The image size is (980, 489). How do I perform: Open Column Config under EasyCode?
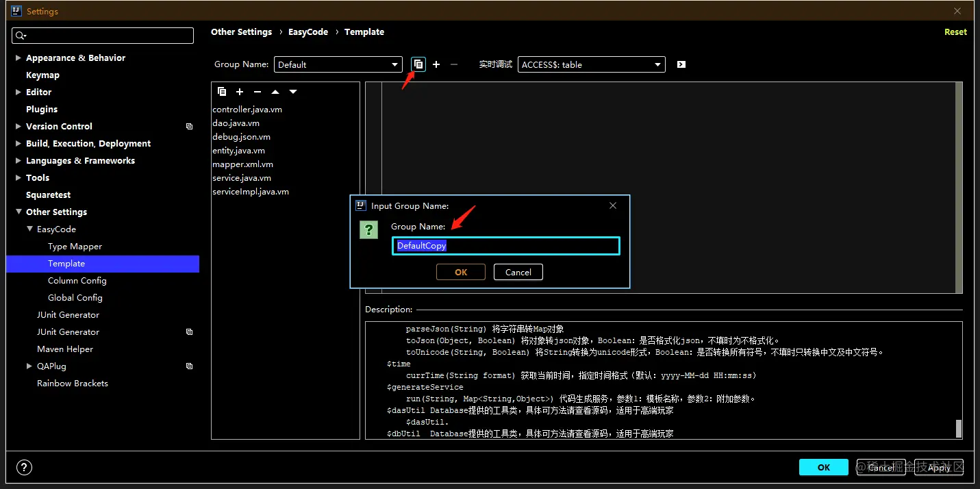click(77, 281)
